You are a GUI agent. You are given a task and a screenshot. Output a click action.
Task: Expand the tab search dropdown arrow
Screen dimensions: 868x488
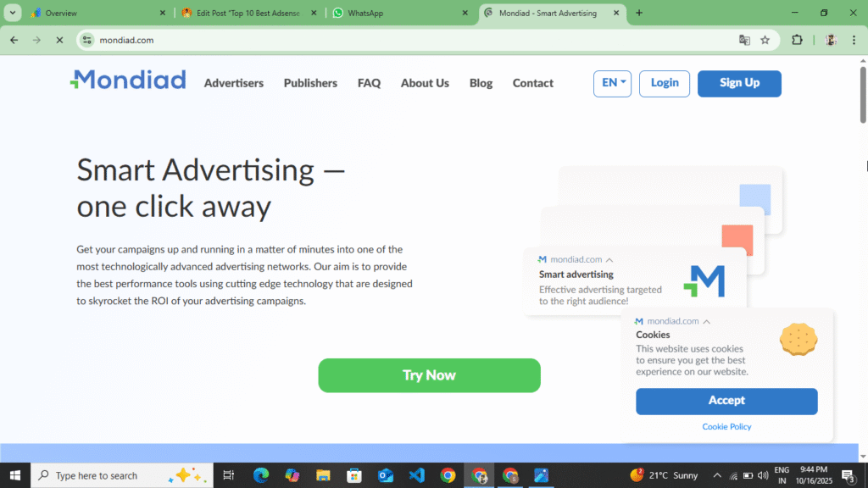tap(13, 13)
